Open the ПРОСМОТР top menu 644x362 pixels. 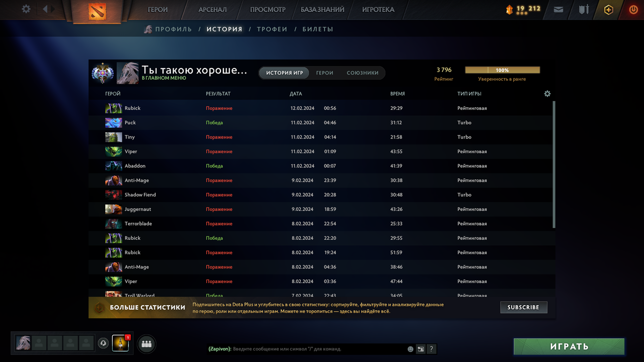click(268, 10)
